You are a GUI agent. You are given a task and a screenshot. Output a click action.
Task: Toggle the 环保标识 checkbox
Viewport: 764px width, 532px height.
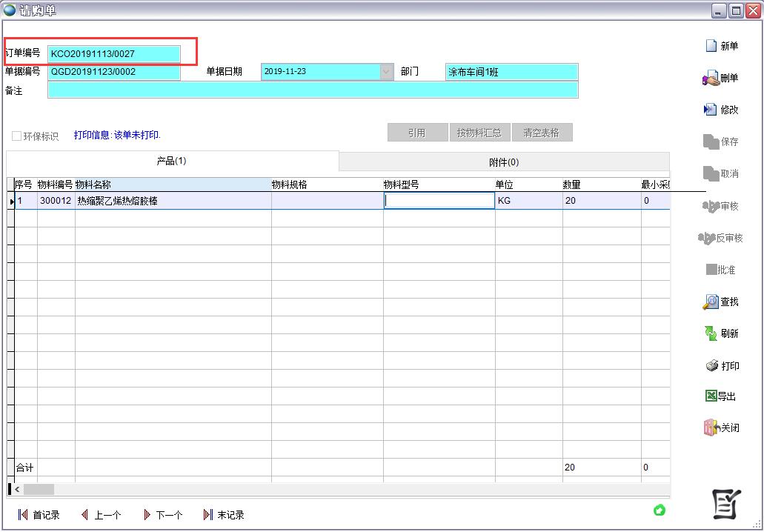[16, 136]
